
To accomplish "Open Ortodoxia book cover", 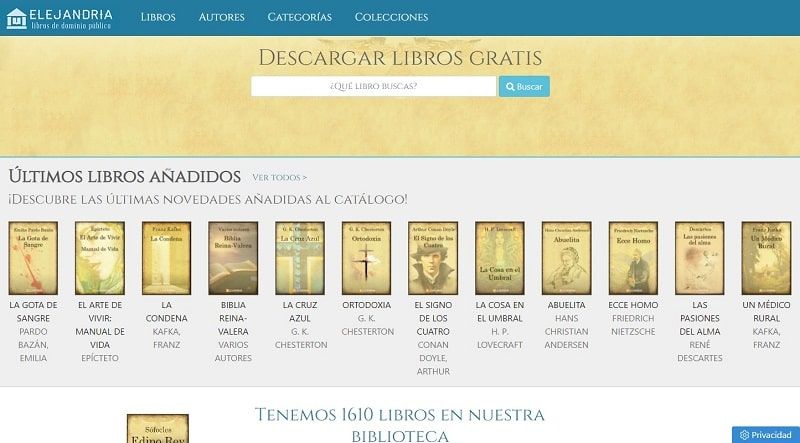I will click(366, 258).
